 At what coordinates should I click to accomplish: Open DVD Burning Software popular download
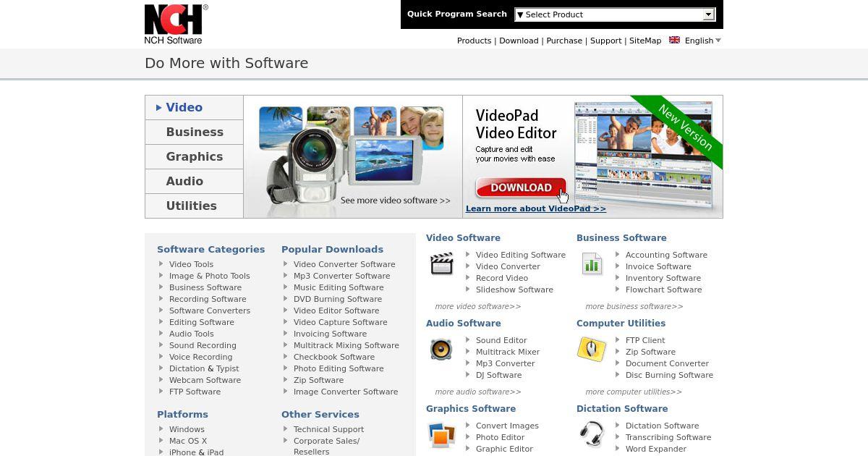point(338,299)
